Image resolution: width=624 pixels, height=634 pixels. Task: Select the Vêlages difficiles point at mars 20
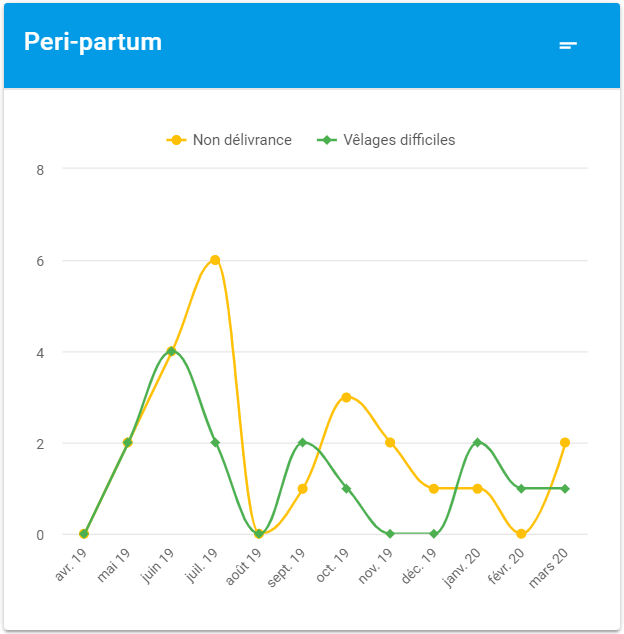point(565,489)
